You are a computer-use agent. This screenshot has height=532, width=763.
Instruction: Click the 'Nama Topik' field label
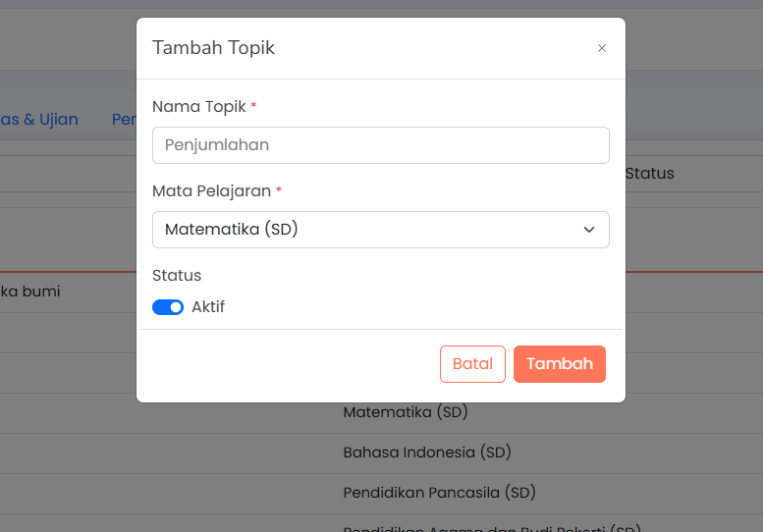coord(199,106)
